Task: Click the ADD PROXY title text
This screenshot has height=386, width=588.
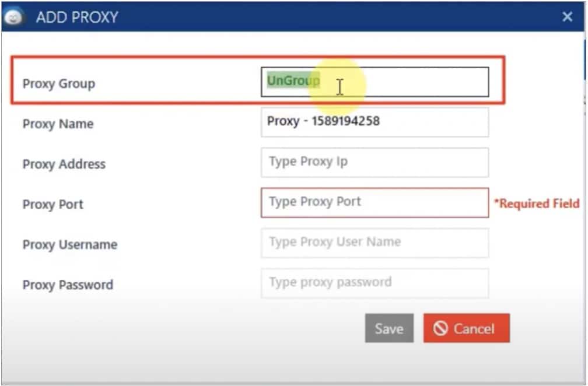Action: pos(77,17)
